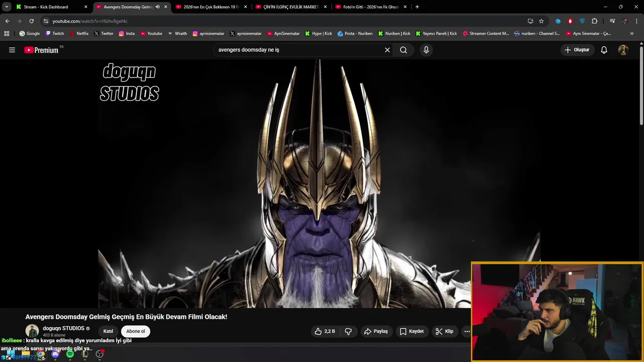
Task: Open the Twitch bookmark
Action: tap(55, 34)
